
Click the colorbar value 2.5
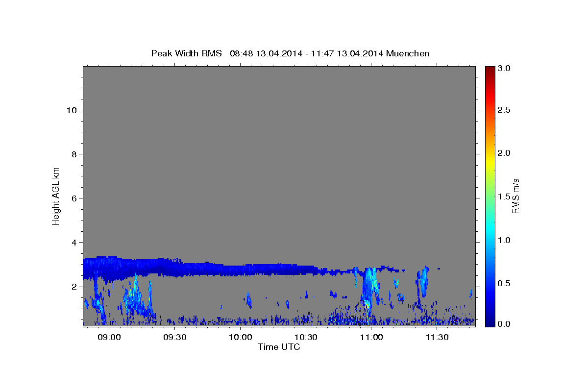pos(504,110)
